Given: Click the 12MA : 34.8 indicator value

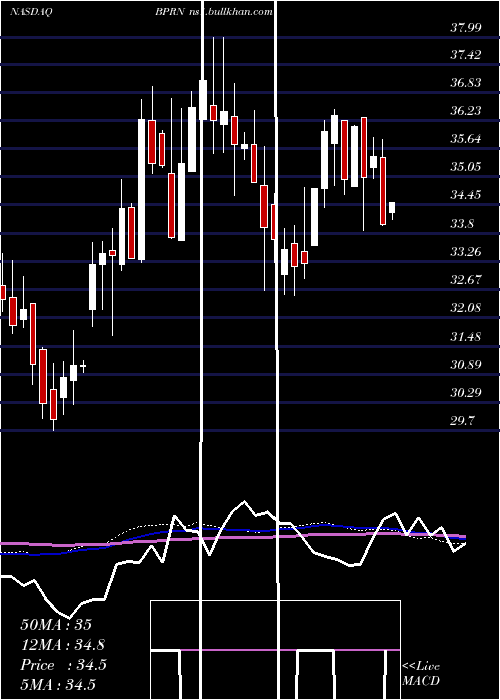Looking at the screenshot, I should (63, 645).
